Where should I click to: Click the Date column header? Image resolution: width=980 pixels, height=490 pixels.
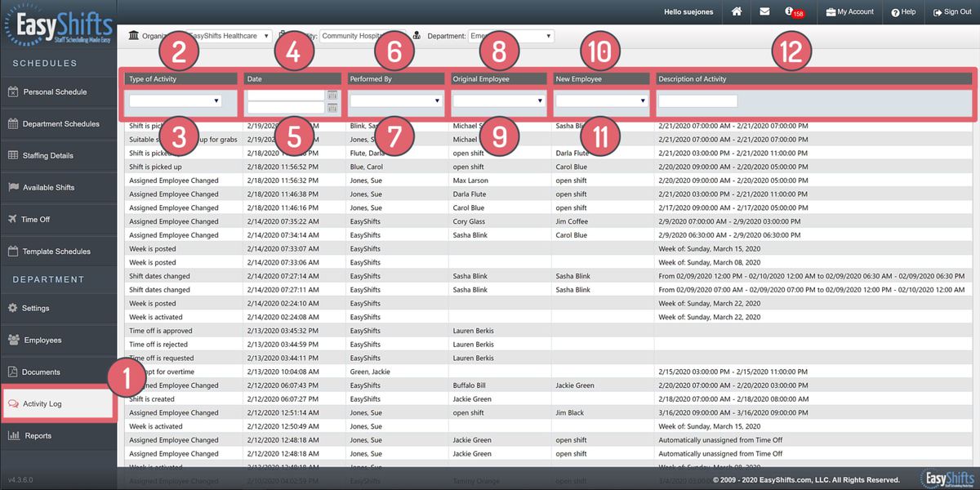pyautogui.click(x=292, y=79)
